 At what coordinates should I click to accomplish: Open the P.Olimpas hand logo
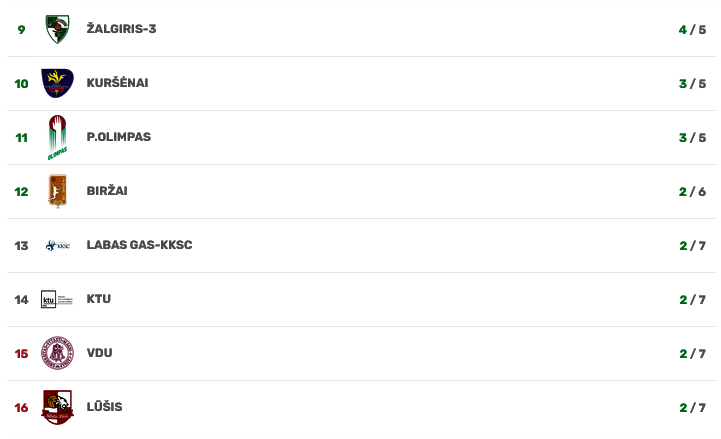(x=57, y=137)
